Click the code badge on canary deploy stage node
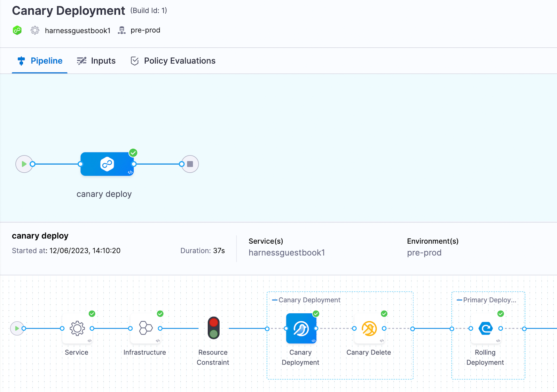This screenshot has width=557, height=392. click(x=130, y=172)
